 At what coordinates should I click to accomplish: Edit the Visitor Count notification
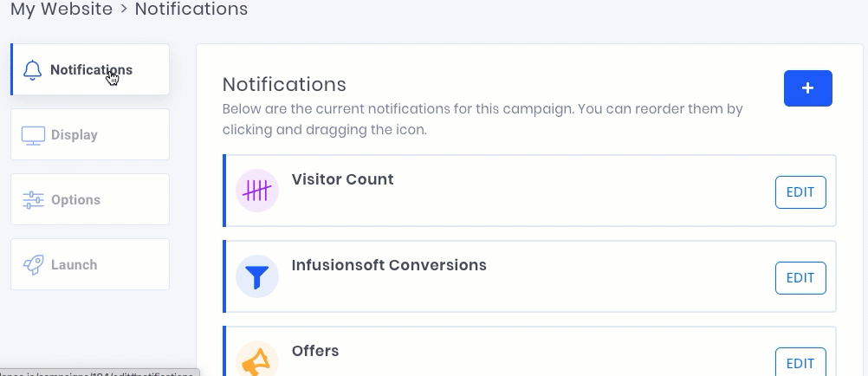tap(800, 192)
